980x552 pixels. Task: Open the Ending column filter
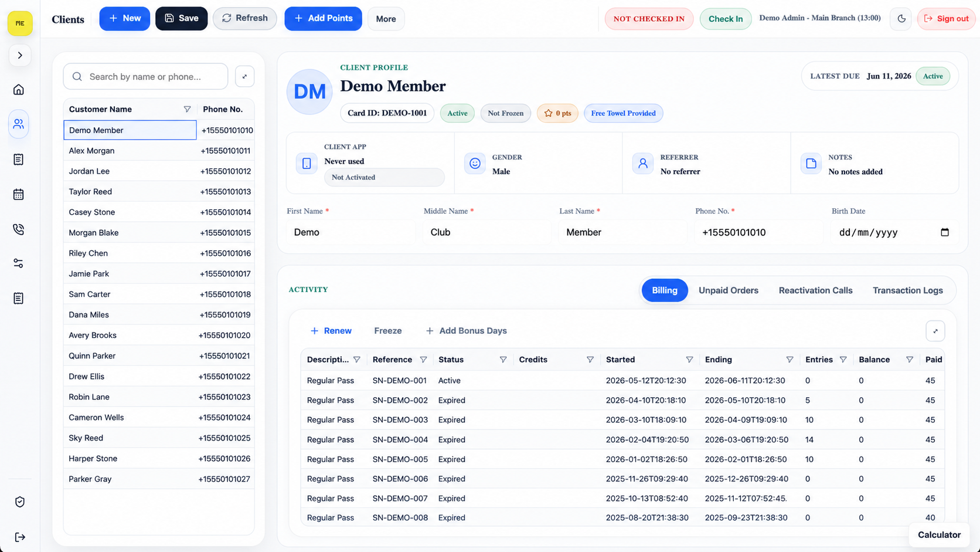pyautogui.click(x=790, y=360)
